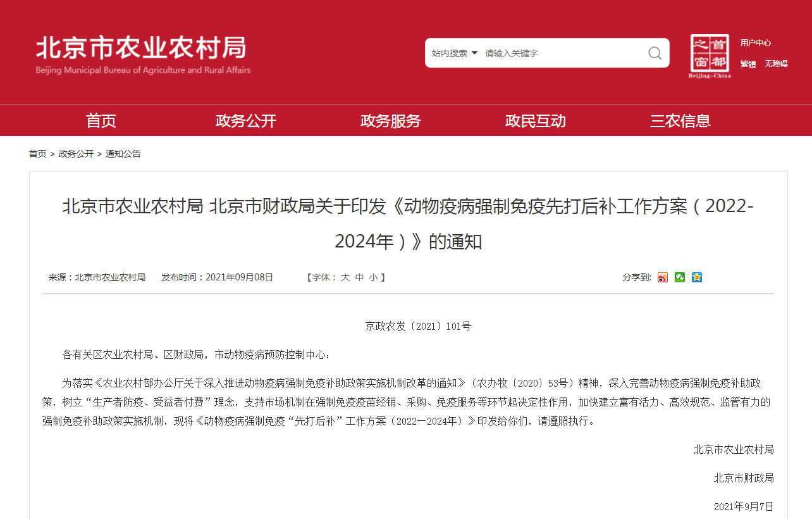Open the 政务公开 navigation menu
Image resolution: width=812 pixels, height=519 pixels.
coord(246,120)
